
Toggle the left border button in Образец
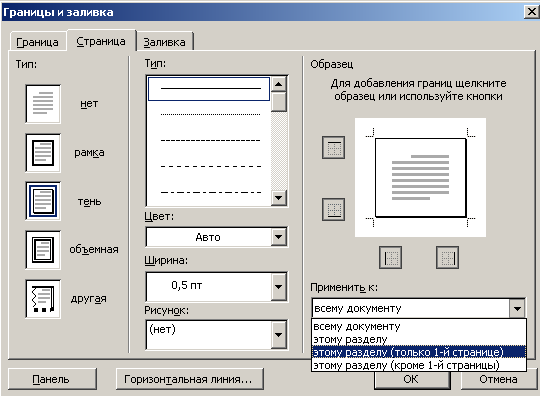coord(391,257)
